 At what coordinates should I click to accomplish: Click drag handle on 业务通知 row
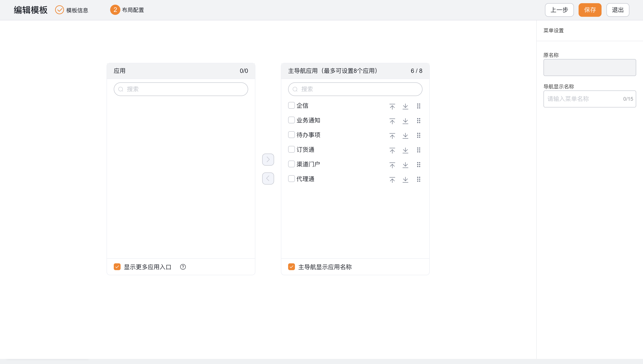tap(418, 121)
